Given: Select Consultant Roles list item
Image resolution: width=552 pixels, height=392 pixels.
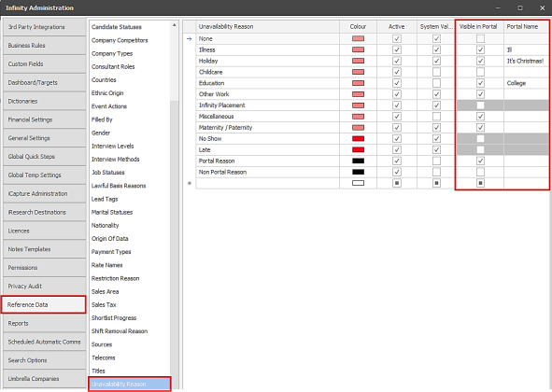Looking at the screenshot, I should pyautogui.click(x=113, y=67).
